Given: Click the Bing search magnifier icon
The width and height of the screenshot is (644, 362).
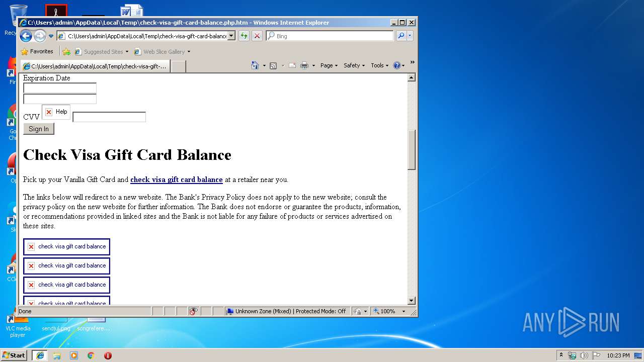Looking at the screenshot, I should (400, 36).
